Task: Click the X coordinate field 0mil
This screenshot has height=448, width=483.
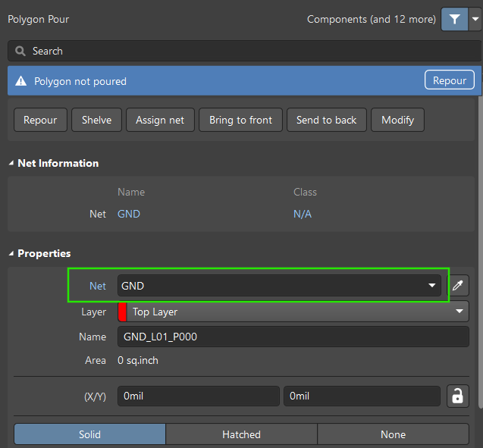Action: [x=199, y=396]
